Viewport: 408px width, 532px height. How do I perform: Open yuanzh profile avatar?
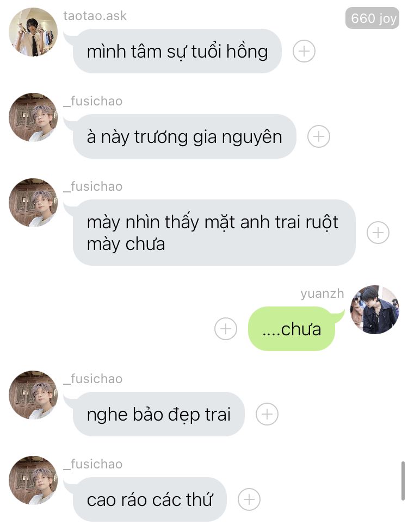(375, 310)
